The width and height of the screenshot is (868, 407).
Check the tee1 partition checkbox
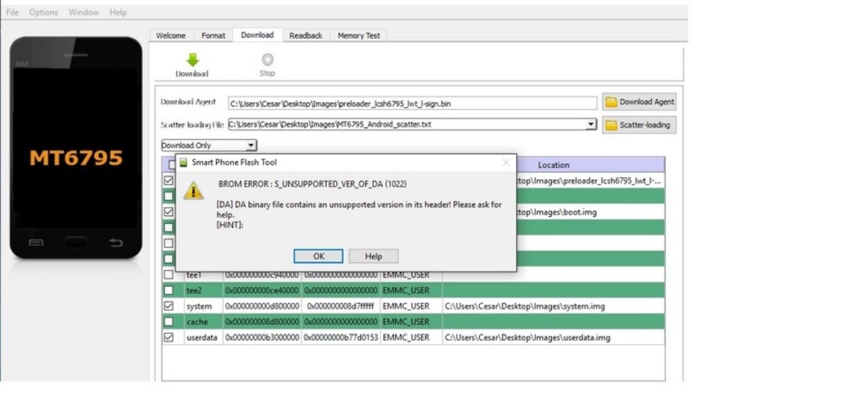[168, 275]
